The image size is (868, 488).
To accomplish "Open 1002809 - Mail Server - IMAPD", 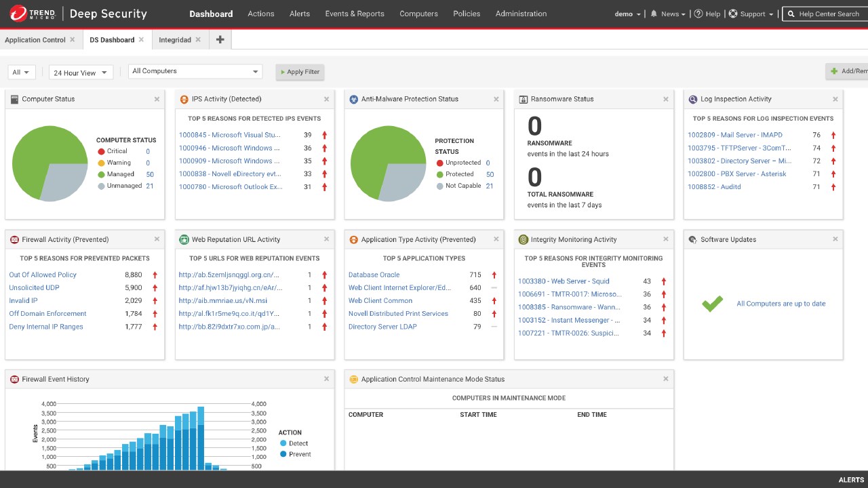I will point(735,135).
